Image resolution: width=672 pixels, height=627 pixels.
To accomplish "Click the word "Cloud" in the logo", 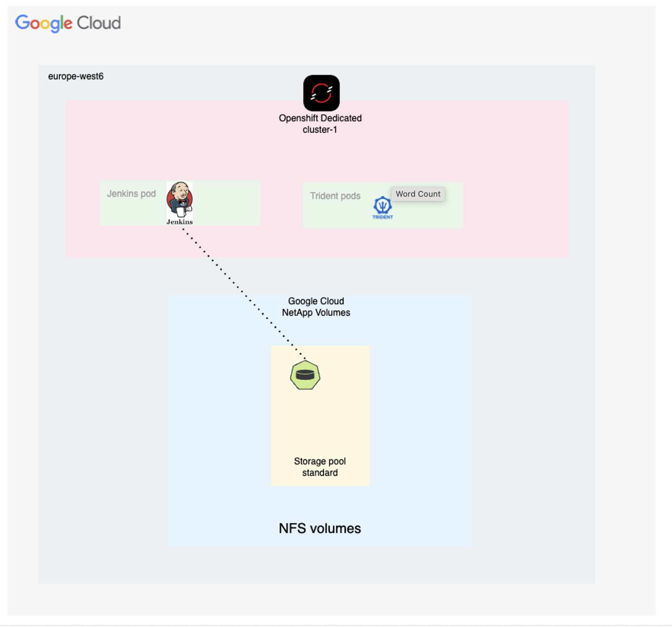I will pos(99,23).
